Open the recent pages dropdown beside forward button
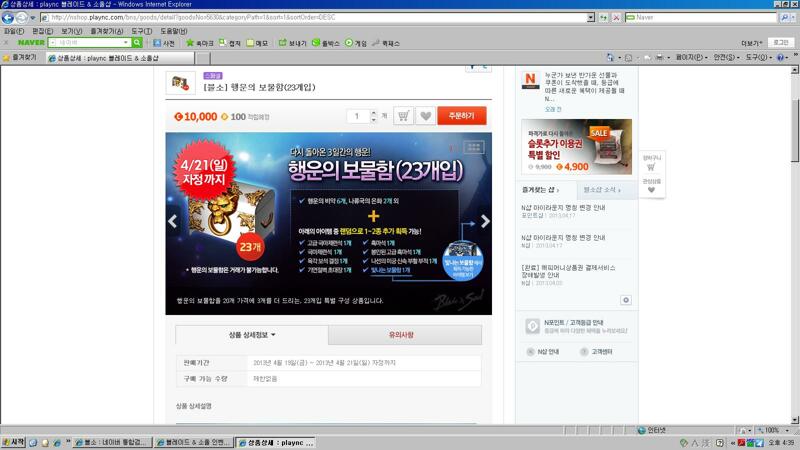 point(33,18)
